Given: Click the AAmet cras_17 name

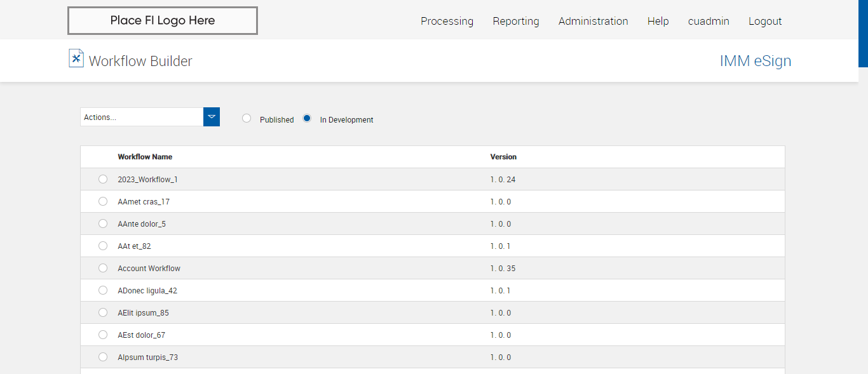Looking at the screenshot, I should pyautogui.click(x=144, y=202).
